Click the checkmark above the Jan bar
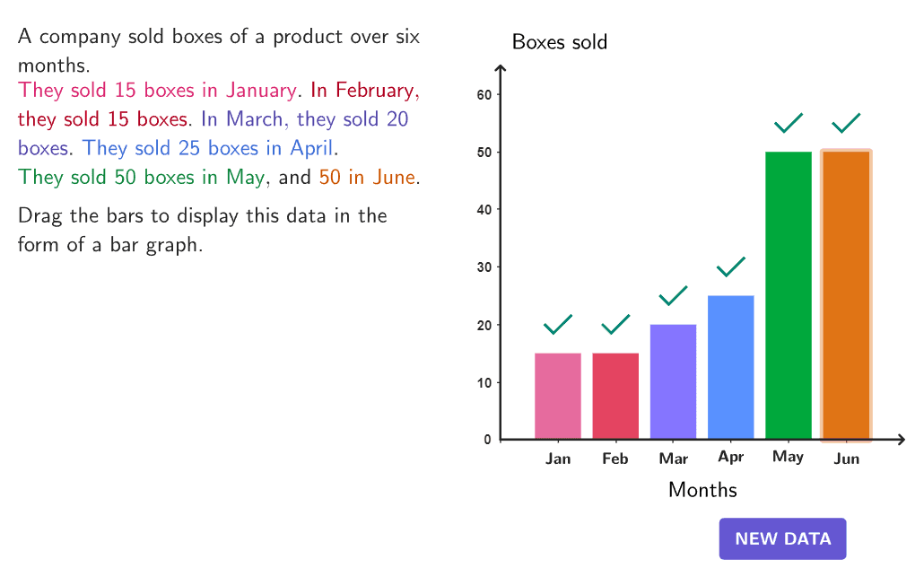Screen dimensions: 924x577 pyautogui.click(x=558, y=324)
